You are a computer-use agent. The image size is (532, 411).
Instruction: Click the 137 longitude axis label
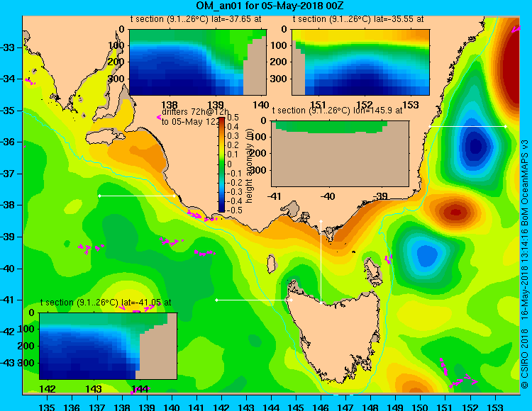coord(96,407)
